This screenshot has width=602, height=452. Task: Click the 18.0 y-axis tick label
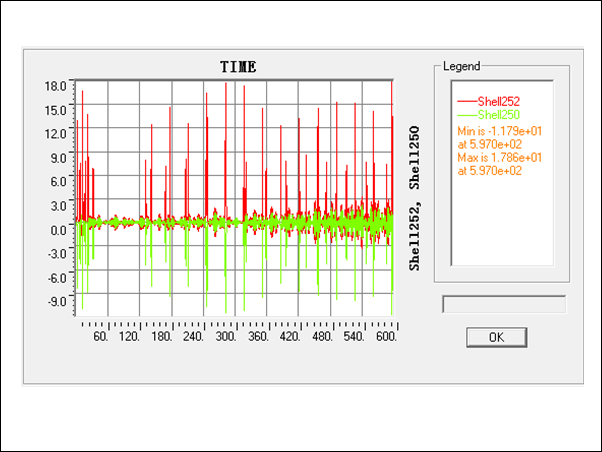[55, 86]
